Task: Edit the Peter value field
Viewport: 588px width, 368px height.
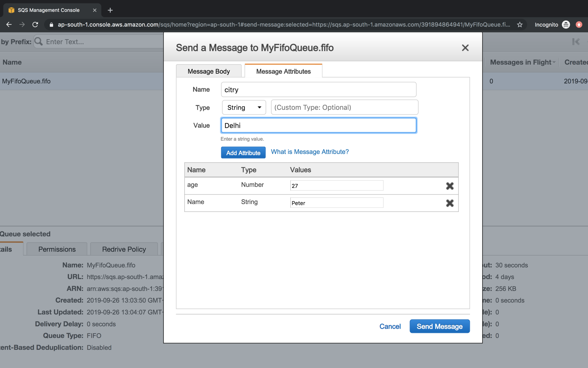Action: coord(337,203)
